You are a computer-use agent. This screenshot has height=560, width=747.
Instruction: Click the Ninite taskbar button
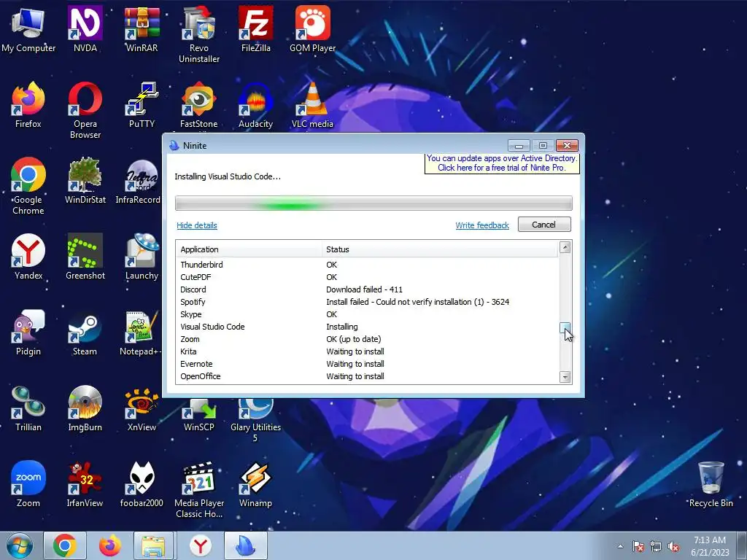(246, 545)
